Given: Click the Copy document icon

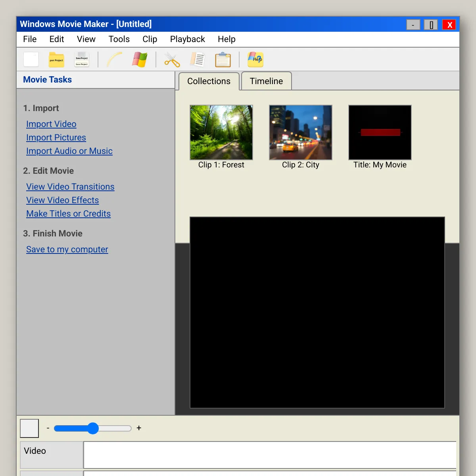Looking at the screenshot, I should 198,59.
